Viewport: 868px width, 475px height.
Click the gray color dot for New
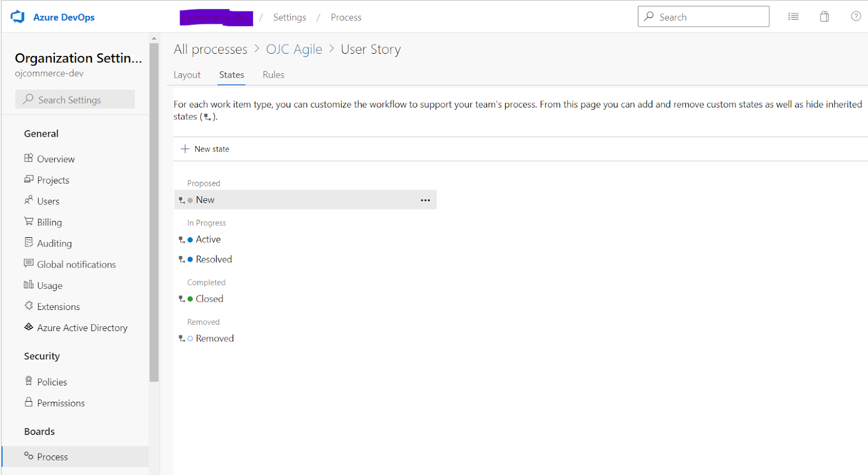point(190,200)
